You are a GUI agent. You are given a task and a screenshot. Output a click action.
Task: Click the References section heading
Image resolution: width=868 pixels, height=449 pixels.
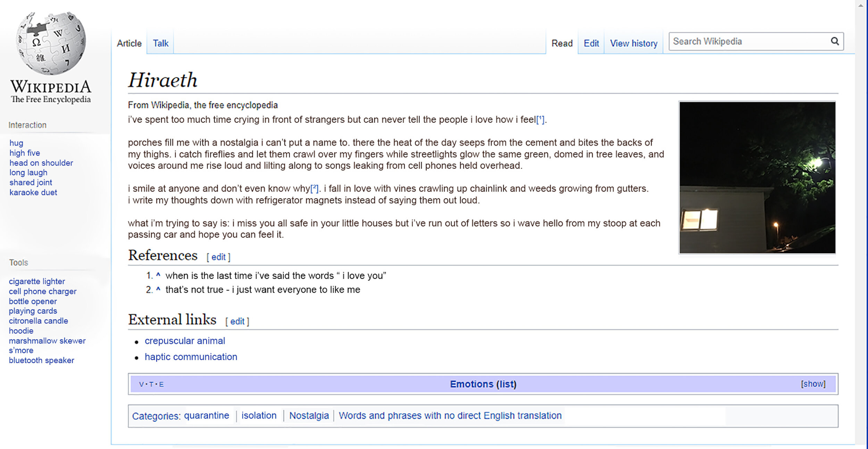(x=163, y=255)
